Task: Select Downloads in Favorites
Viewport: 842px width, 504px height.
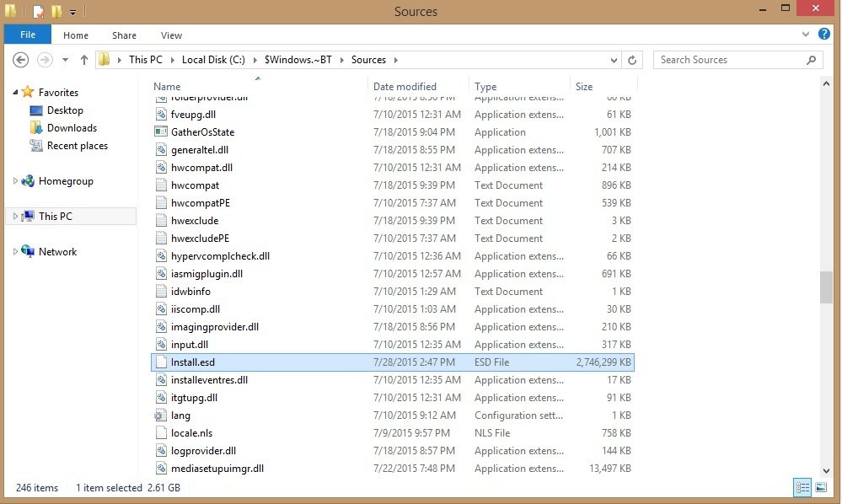Action: [x=72, y=128]
